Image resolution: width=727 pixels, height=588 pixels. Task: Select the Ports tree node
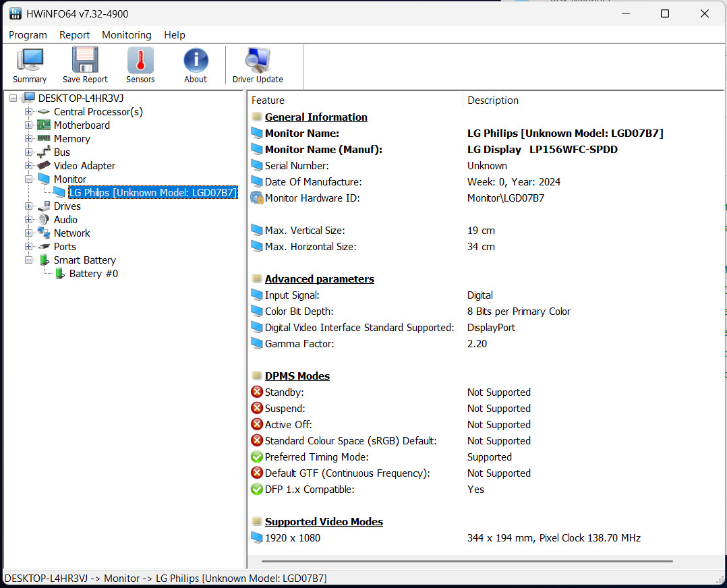tap(65, 246)
